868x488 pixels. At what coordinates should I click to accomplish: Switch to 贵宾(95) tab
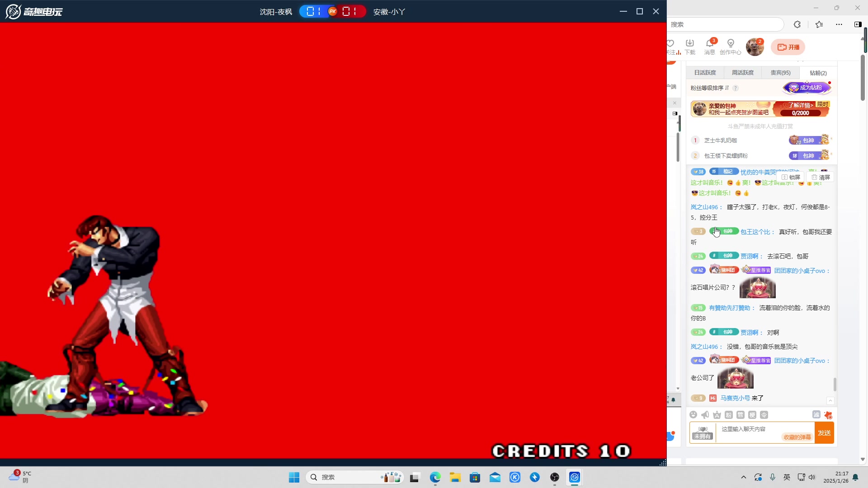pyautogui.click(x=780, y=73)
